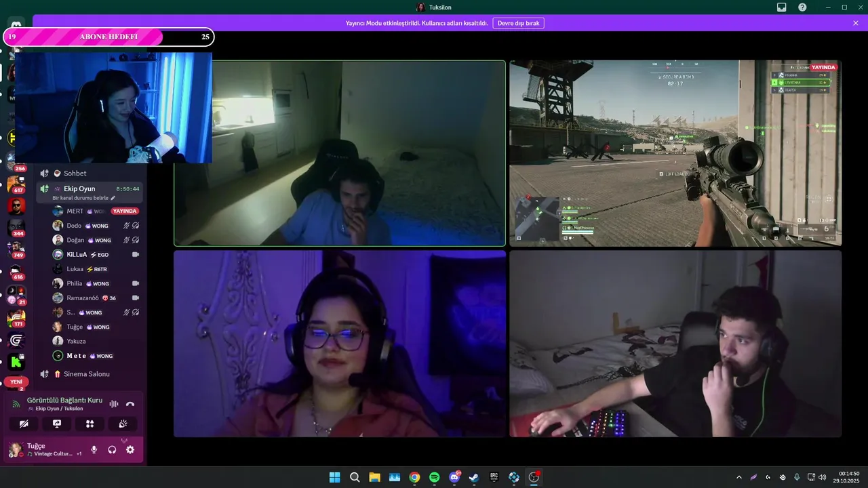Start an activity button
Screen dimensions: 868x488
[x=90, y=424]
